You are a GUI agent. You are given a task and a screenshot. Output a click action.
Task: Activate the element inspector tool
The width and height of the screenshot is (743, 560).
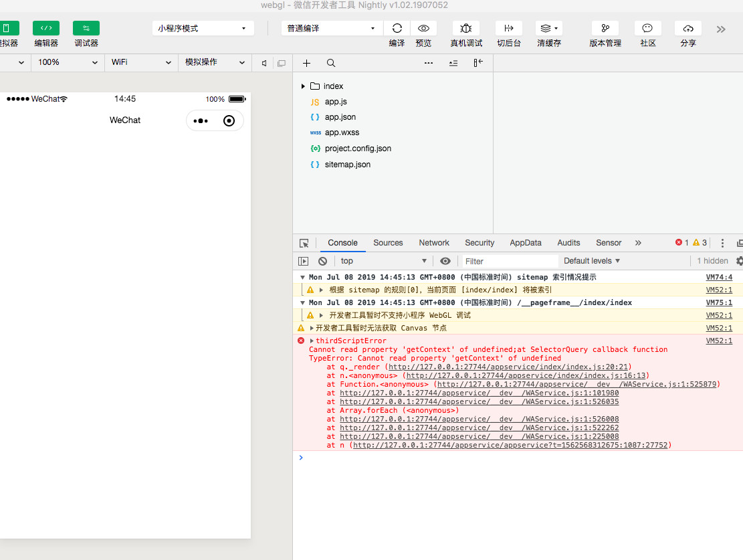click(x=304, y=244)
